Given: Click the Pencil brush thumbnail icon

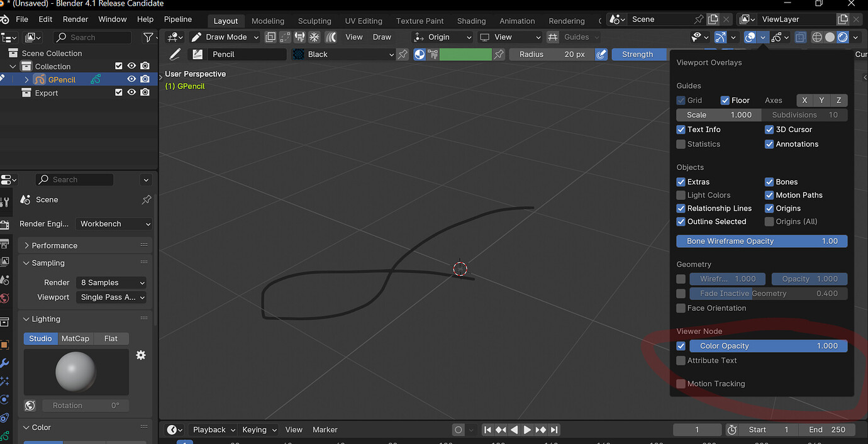Looking at the screenshot, I should coord(198,55).
